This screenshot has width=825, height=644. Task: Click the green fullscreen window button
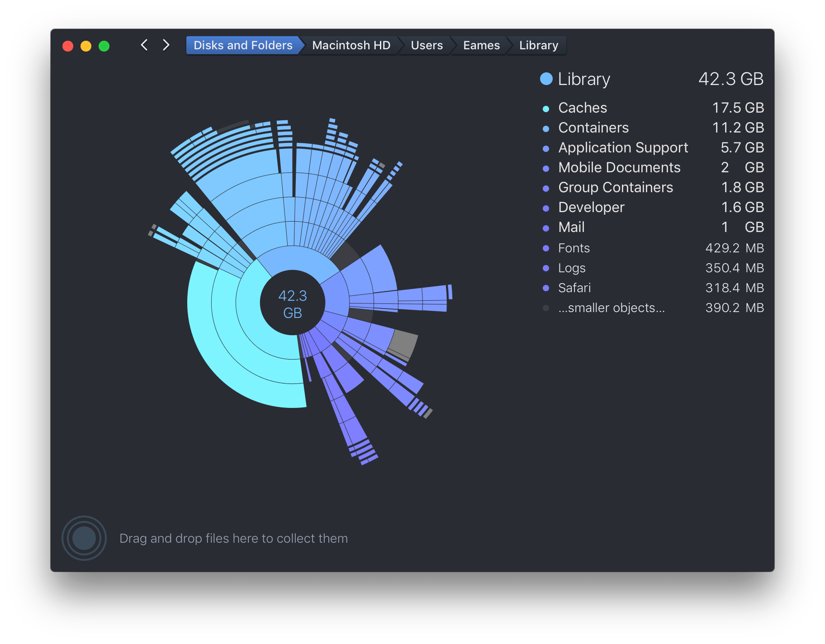click(104, 46)
